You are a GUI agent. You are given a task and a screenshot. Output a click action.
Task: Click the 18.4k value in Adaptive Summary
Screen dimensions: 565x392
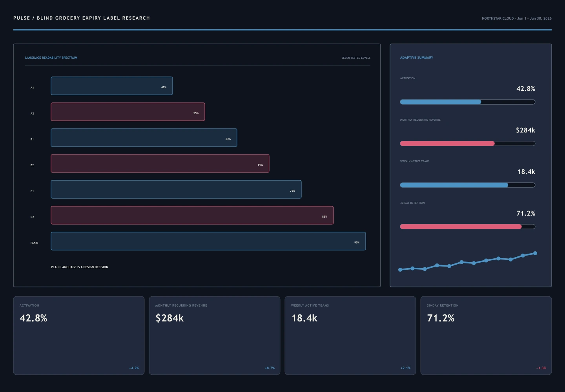(x=526, y=172)
